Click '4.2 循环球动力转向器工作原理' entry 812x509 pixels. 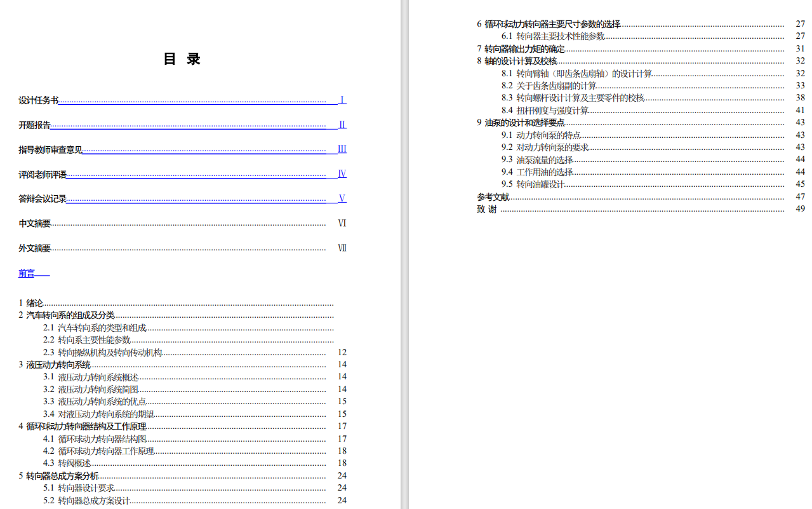(x=195, y=451)
